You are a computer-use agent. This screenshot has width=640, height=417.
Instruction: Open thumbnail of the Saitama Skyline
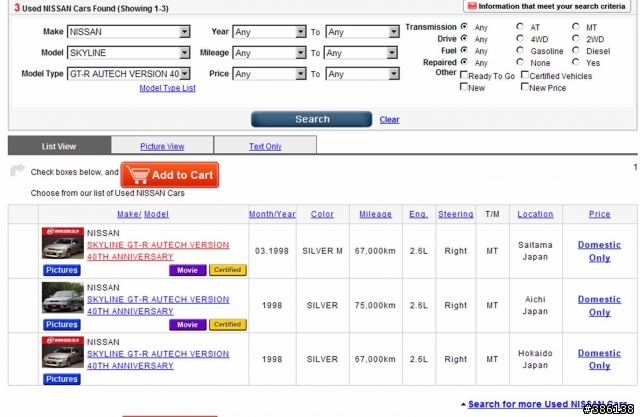(x=63, y=243)
